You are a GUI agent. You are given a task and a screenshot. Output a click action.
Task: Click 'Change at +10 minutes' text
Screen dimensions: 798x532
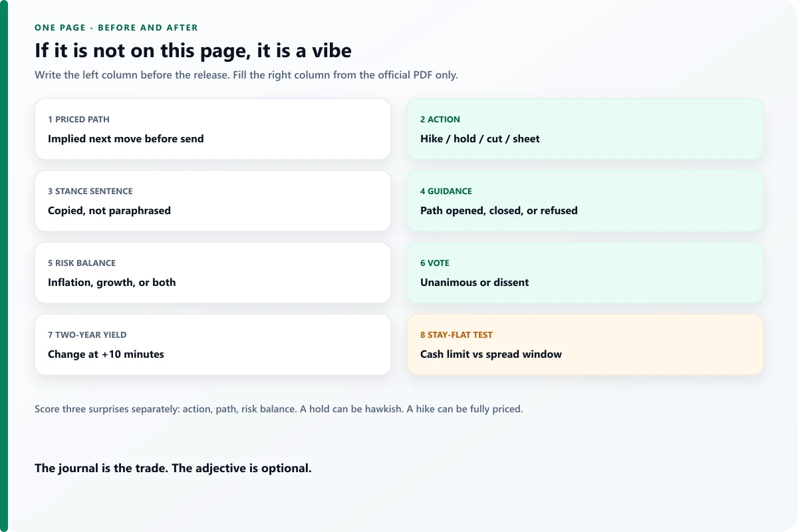click(106, 354)
